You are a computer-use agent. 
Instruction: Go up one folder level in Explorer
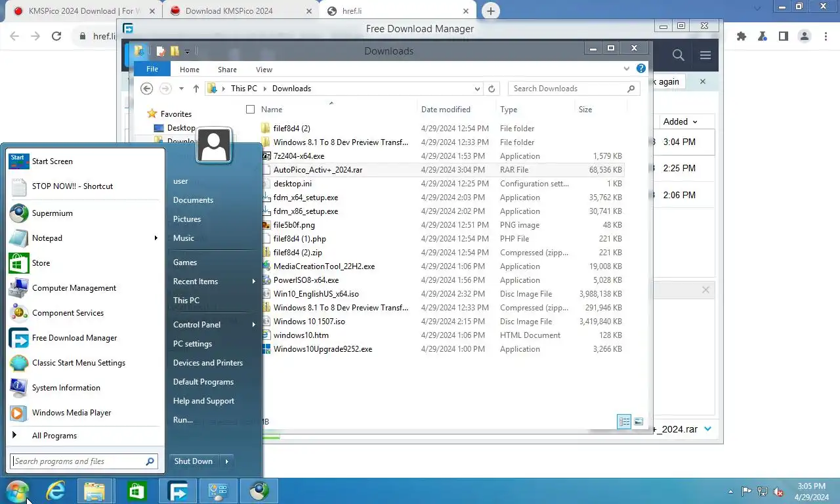pyautogui.click(x=196, y=89)
